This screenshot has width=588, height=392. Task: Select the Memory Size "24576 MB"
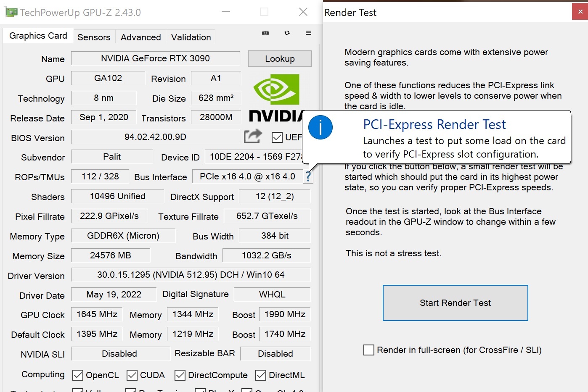pos(111,255)
